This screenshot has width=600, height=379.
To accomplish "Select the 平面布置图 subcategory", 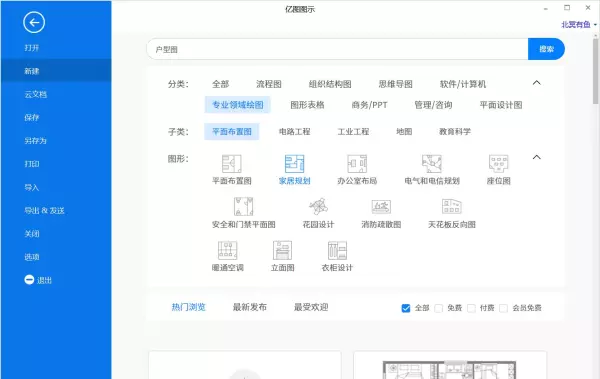I will [x=232, y=132].
